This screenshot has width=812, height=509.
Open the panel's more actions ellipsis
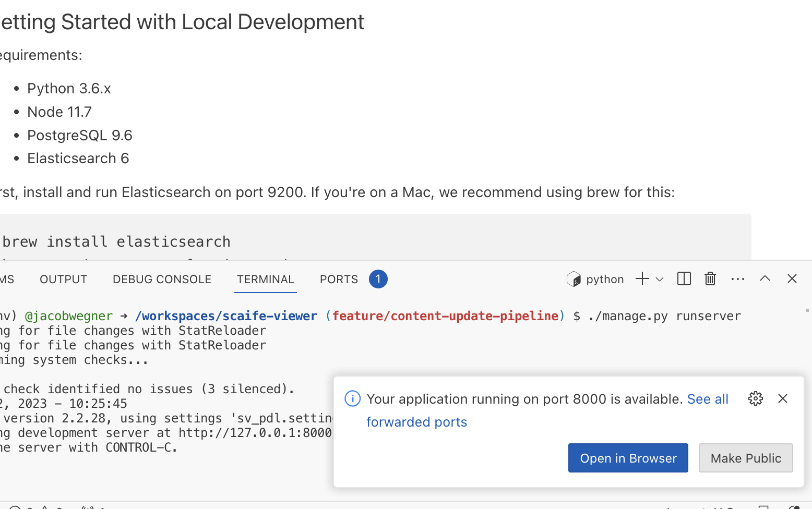[x=738, y=279]
